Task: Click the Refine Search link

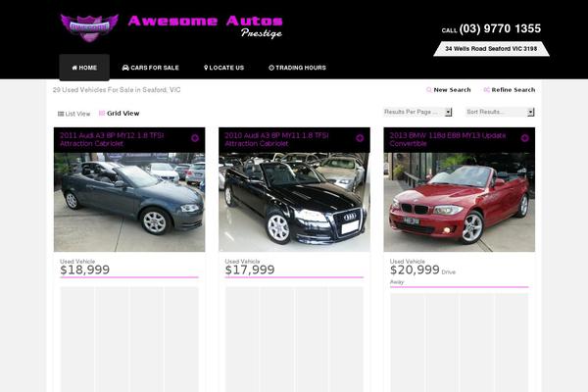Action: tap(510, 89)
